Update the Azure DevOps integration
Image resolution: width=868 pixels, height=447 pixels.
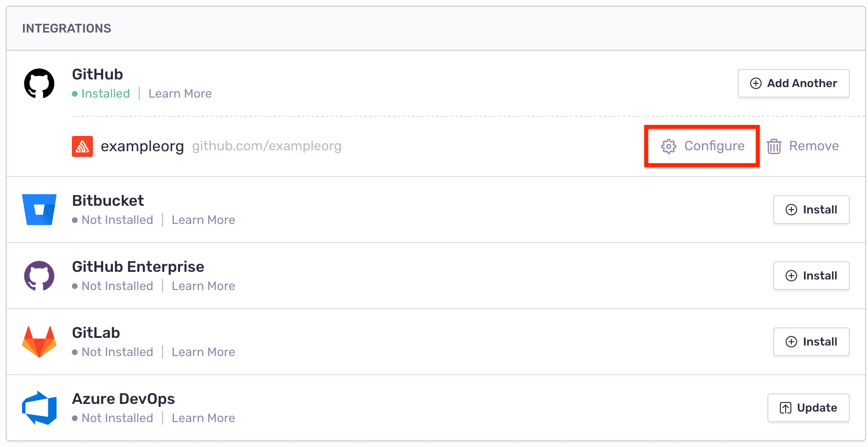[808, 408]
